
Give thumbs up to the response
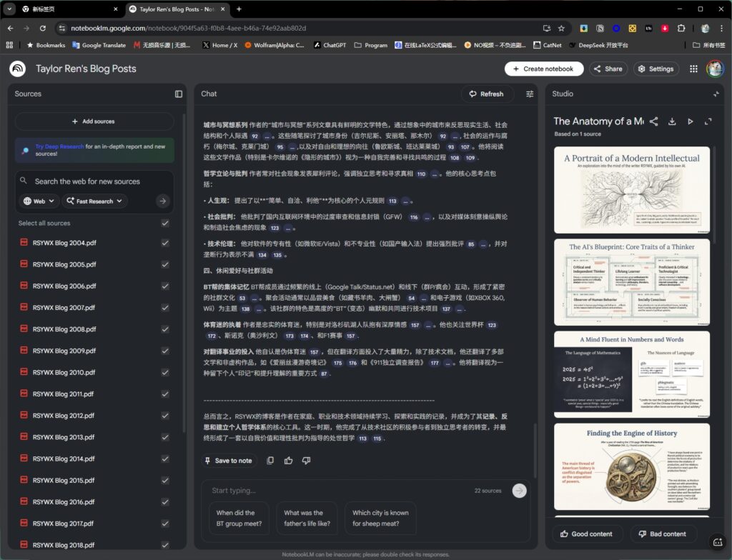pos(288,461)
